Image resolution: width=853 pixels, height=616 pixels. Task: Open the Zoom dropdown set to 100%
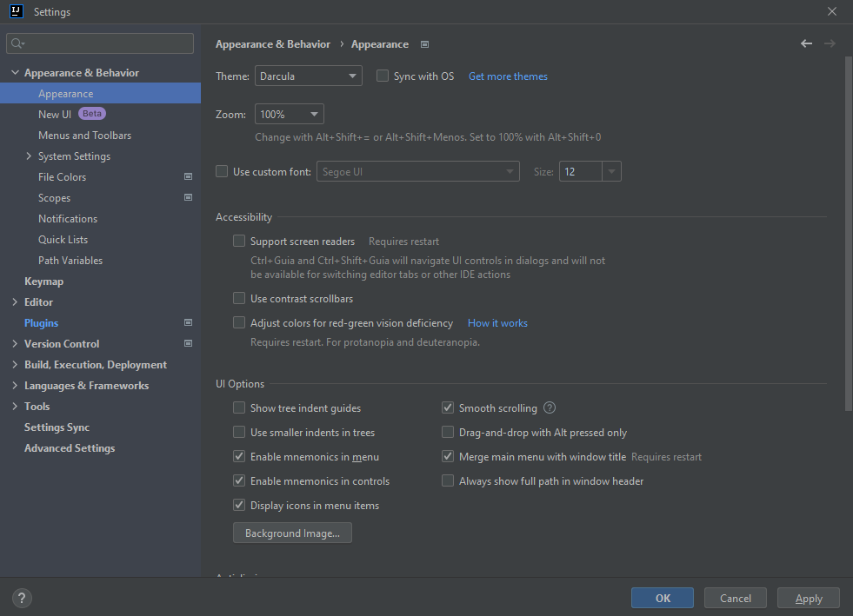(x=290, y=114)
